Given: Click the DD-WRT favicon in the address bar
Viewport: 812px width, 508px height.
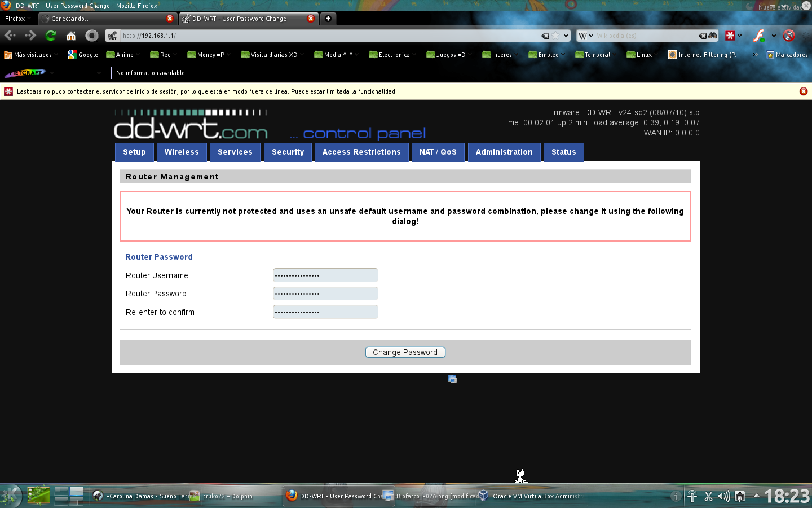Looking at the screenshot, I should 111,35.
